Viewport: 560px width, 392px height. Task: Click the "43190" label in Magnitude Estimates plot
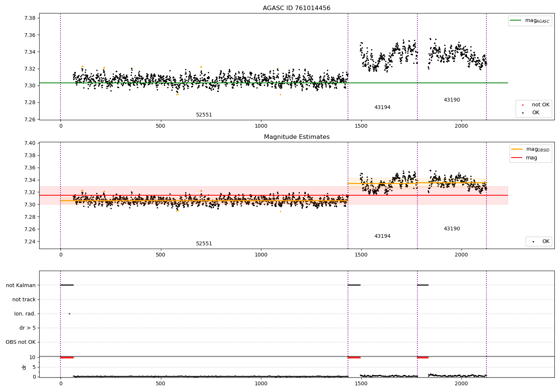pos(452,229)
